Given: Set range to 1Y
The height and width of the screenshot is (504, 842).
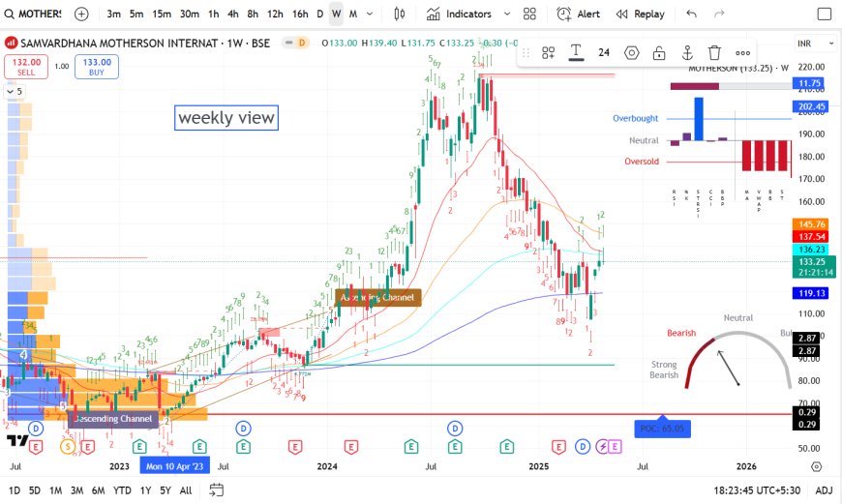Looking at the screenshot, I should point(145,490).
